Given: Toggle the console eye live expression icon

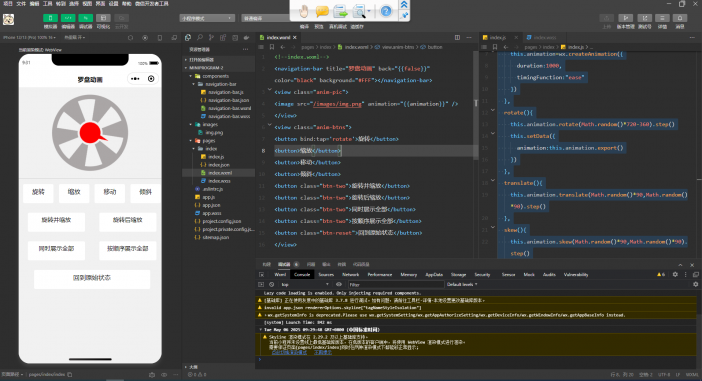Looking at the screenshot, I should (339, 285).
